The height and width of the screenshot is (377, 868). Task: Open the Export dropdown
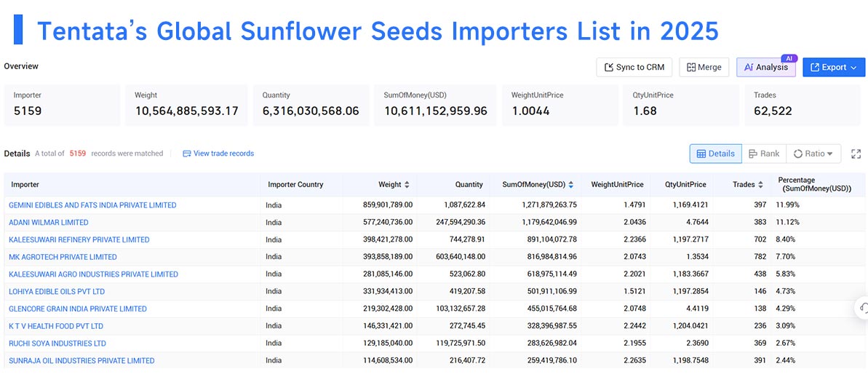(834, 67)
